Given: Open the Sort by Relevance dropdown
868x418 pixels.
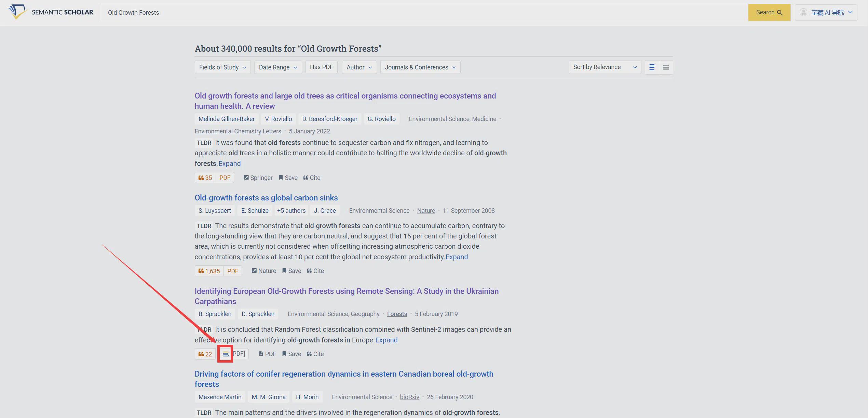Looking at the screenshot, I should (x=605, y=67).
